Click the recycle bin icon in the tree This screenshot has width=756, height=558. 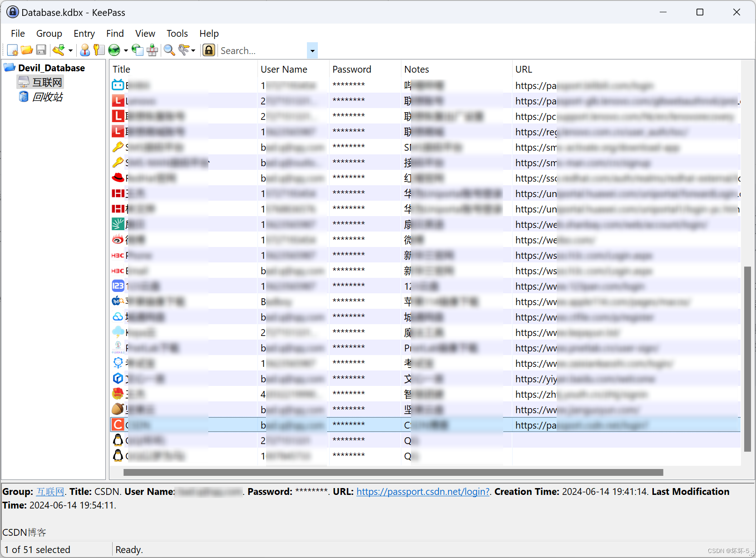pyautogui.click(x=24, y=96)
